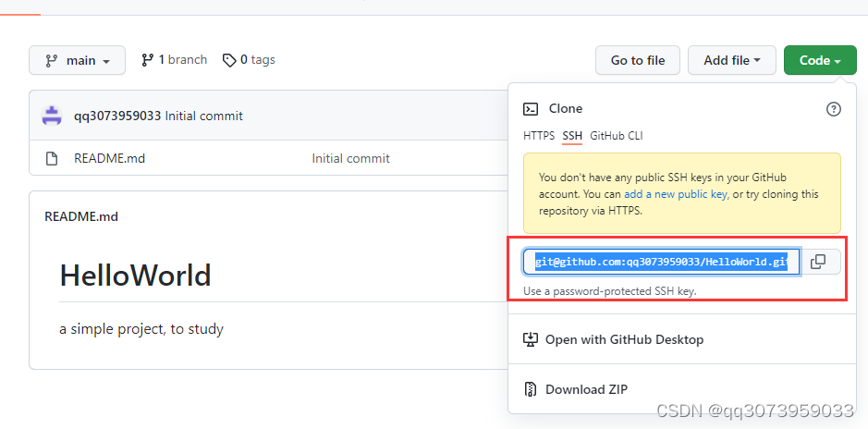The height and width of the screenshot is (429, 868).
Task: Choose Download ZIP
Action: pos(587,389)
